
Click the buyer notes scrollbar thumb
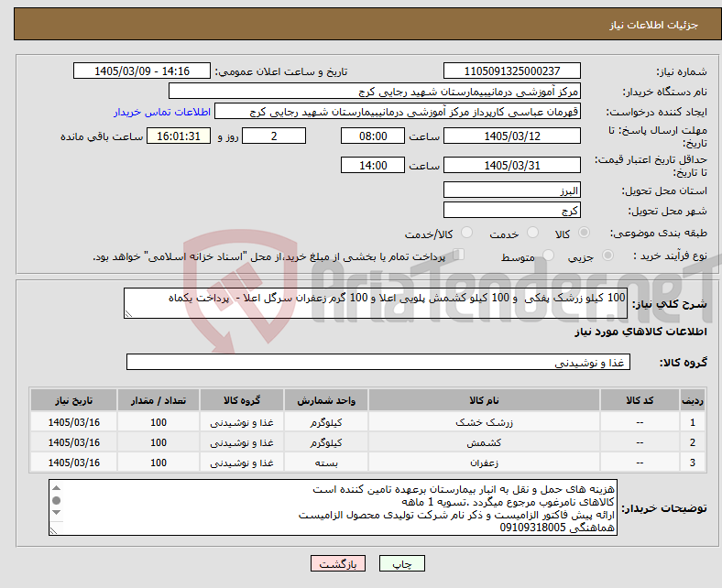pyautogui.click(x=56, y=500)
